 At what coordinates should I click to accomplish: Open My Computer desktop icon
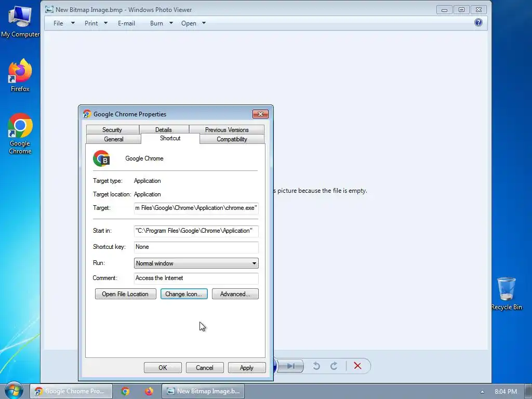(x=20, y=21)
